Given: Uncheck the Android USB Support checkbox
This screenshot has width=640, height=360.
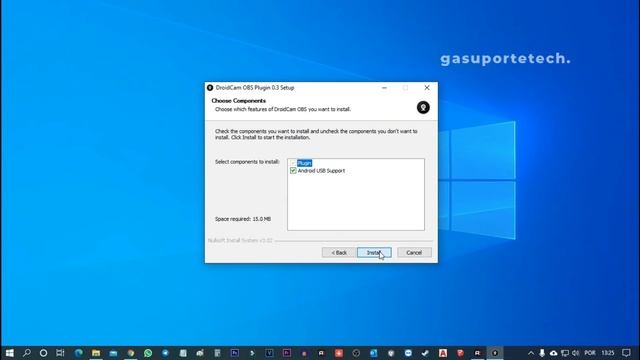Looking at the screenshot, I should tap(293, 171).
